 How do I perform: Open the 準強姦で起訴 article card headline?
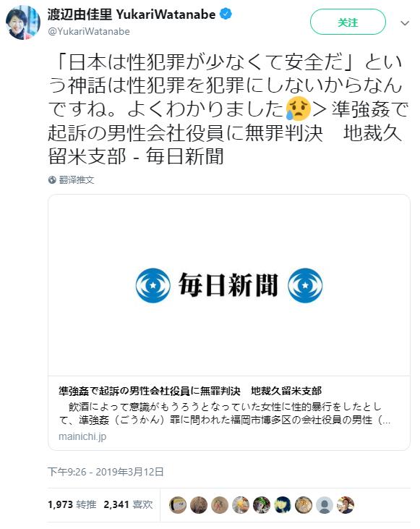click(x=190, y=391)
